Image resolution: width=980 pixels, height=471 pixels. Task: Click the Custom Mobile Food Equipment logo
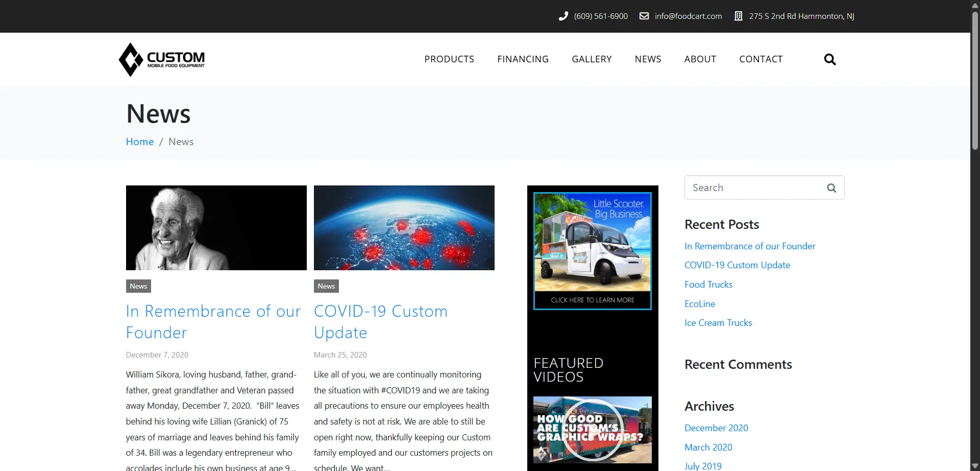(162, 60)
